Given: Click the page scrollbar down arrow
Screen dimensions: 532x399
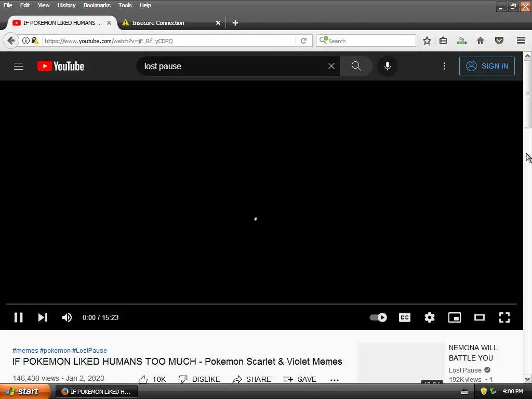Looking at the screenshot, I should 528,379.
